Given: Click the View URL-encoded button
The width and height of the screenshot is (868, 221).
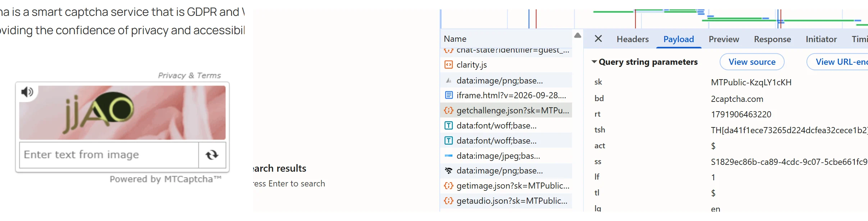Looking at the screenshot, I should tap(838, 62).
